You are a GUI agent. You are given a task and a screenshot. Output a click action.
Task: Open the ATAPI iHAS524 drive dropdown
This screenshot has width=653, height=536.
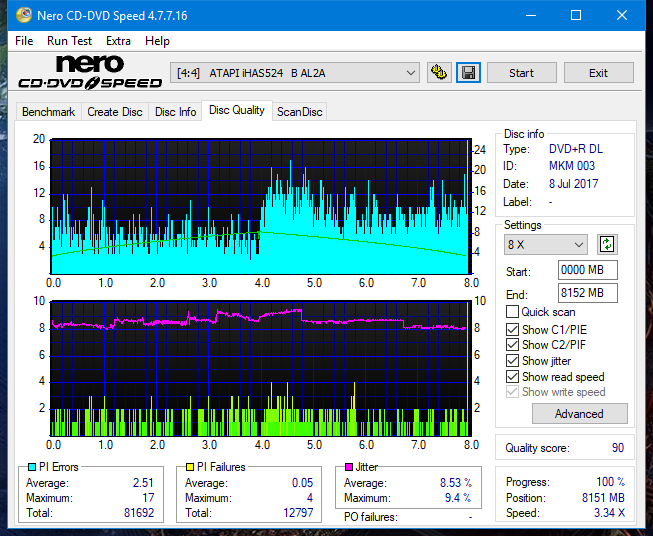click(x=295, y=73)
